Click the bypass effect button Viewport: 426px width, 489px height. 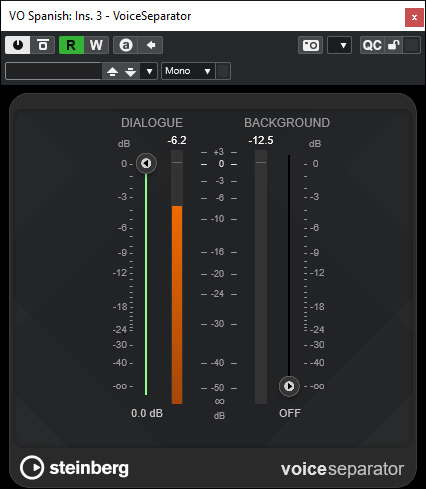click(x=43, y=45)
